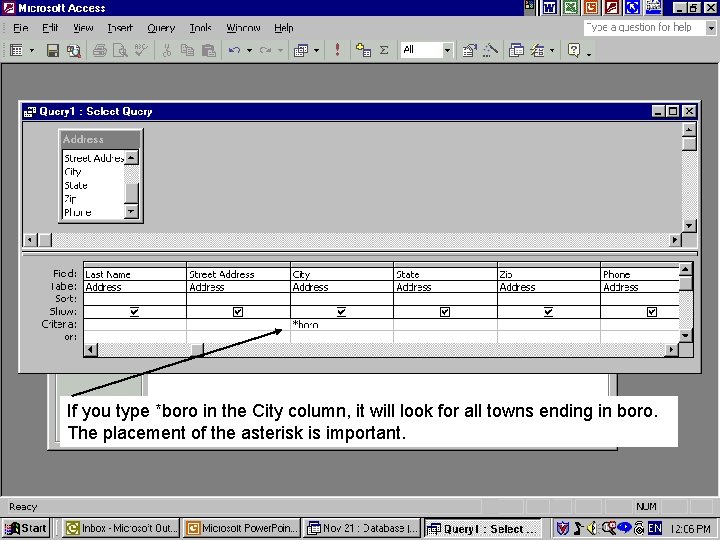Click design grid horizontal scroll right arrow
The height and width of the screenshot is (540, 720).
(672, 350)
